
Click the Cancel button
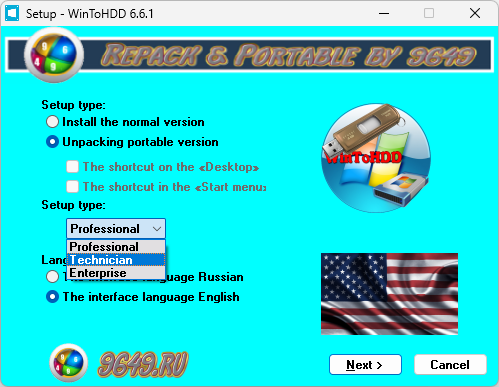[450, 365]
